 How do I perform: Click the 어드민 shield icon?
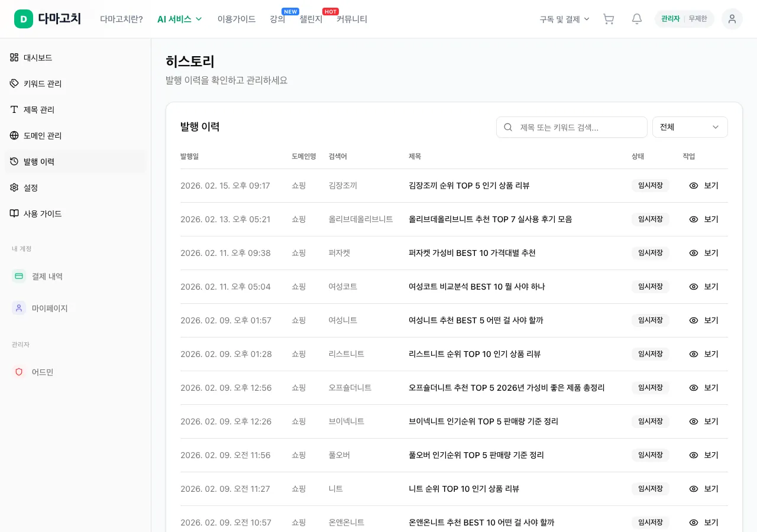19,372
